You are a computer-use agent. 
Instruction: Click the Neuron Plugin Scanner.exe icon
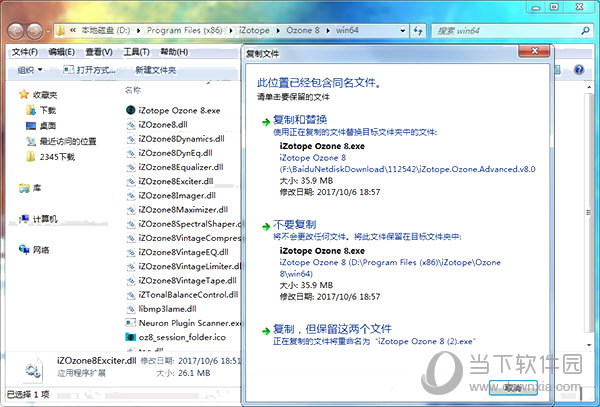(x=131, y=323)
